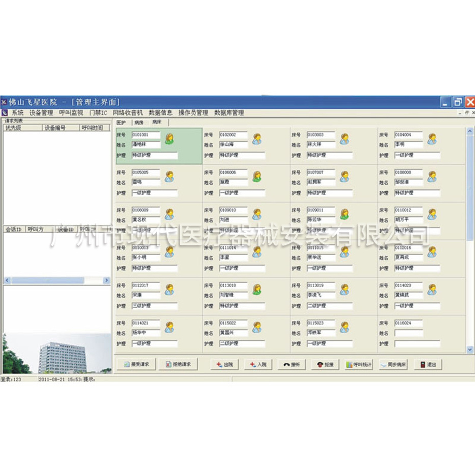Click patient icon for bed 0112017
The image size is (475, 476).
pyautogui.click(x=169, y=289)
